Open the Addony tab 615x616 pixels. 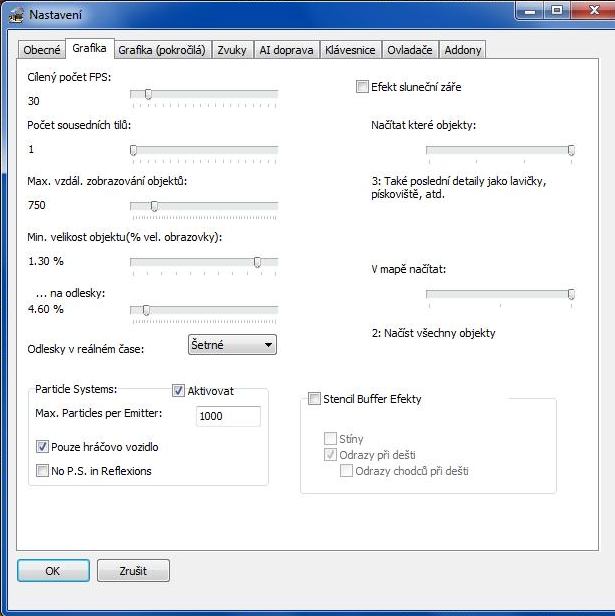pos(462,50)
